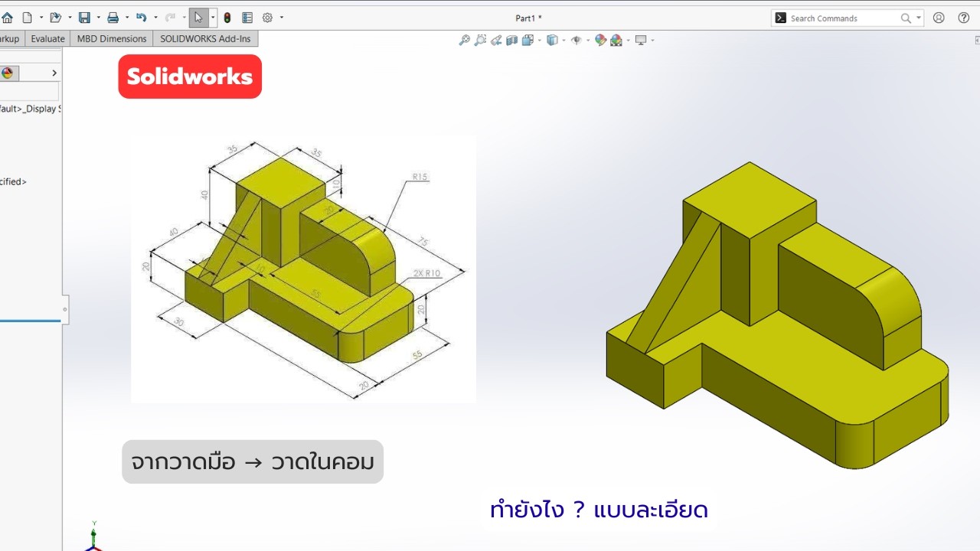Click the magnifier in Search Commands

(x=906, y=18)
